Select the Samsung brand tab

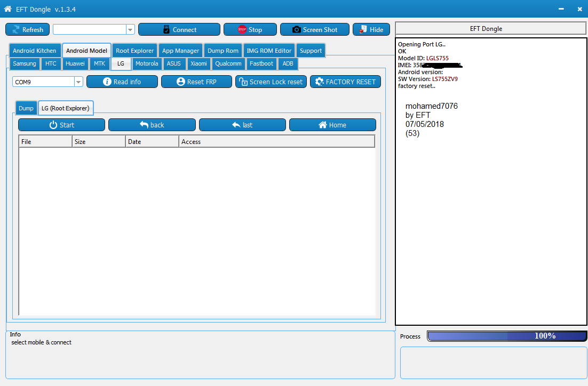[x=25, y=63]
